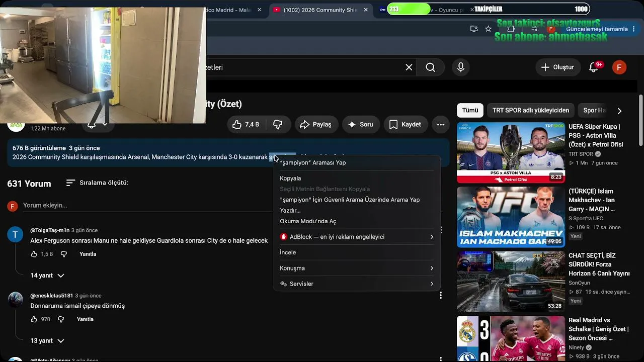644x362 pixels.
Task: Bookmark this page with the star icon
Action: point(488,29)
